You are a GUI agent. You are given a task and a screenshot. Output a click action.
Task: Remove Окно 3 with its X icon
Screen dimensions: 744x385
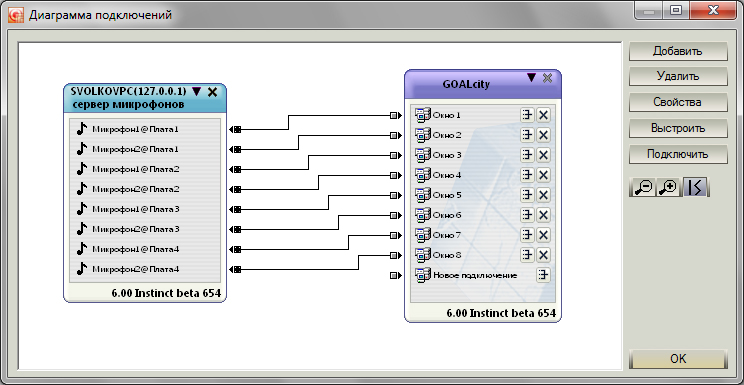coord(543,155)
